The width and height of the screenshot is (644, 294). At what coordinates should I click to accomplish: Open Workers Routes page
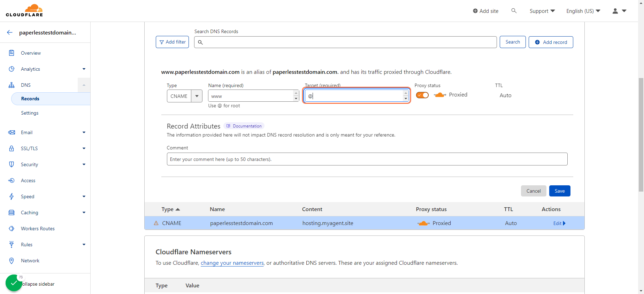pyautogui.click(x=38, y=229)
